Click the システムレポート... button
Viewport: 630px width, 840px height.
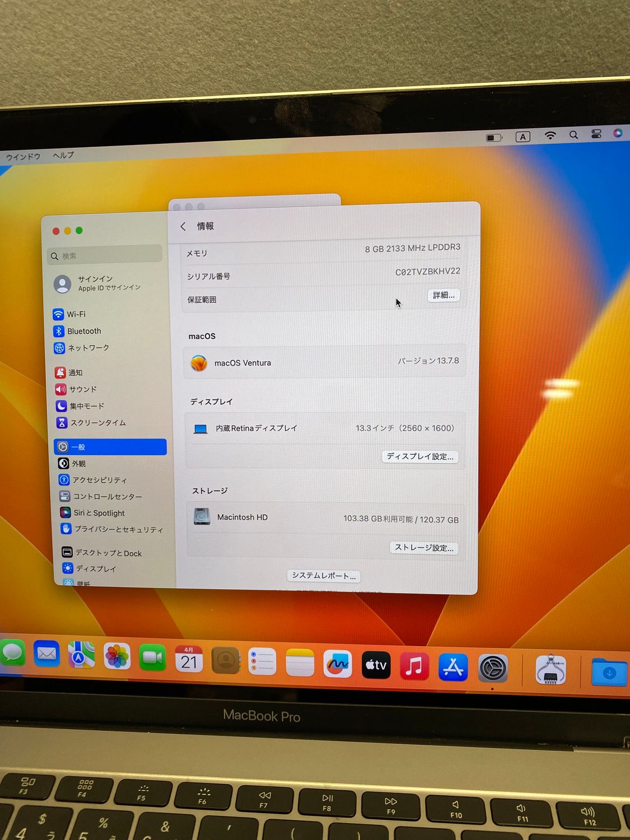[x=324, y=576]
